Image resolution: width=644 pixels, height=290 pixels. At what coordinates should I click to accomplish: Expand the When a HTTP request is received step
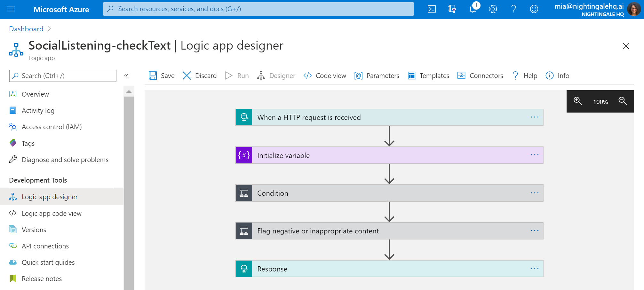point(389,117)
